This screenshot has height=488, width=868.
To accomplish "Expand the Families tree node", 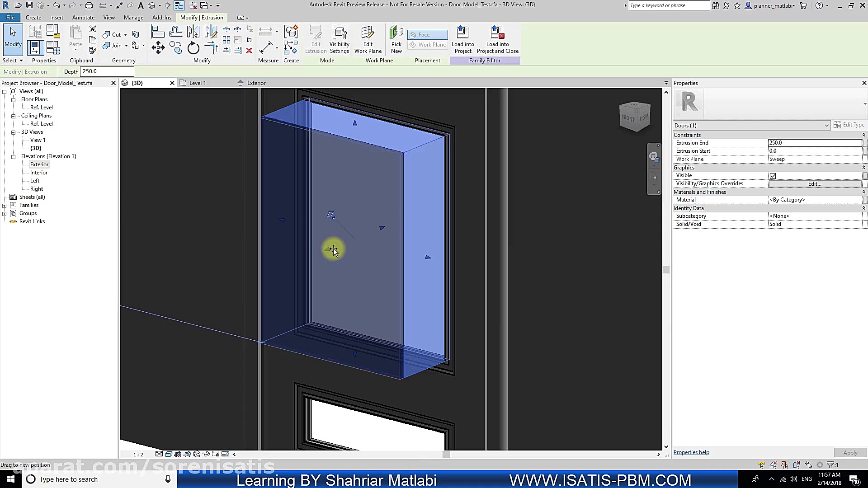I will click(5, 205).
